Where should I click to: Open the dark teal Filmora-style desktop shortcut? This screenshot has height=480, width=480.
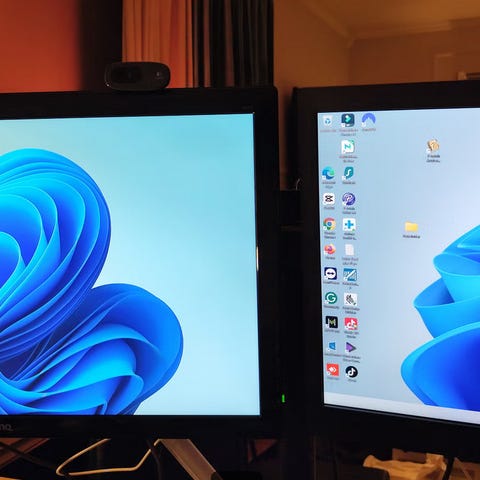[x=348, y=120]
